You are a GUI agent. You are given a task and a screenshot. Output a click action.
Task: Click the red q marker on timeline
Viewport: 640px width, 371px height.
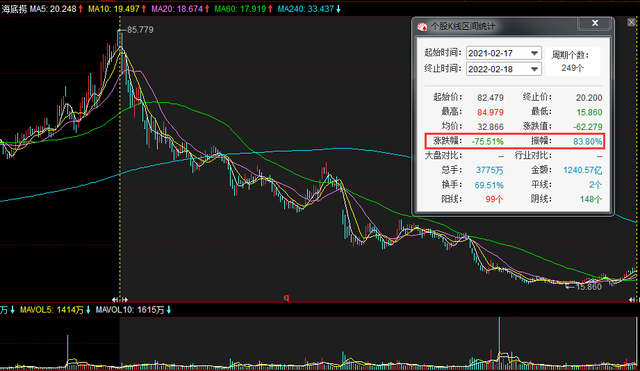tap(287, 298)
